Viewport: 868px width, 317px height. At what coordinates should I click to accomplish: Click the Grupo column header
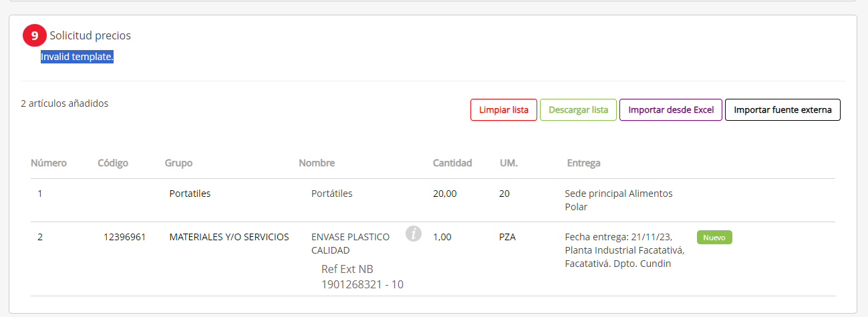(x=179, y=163)
